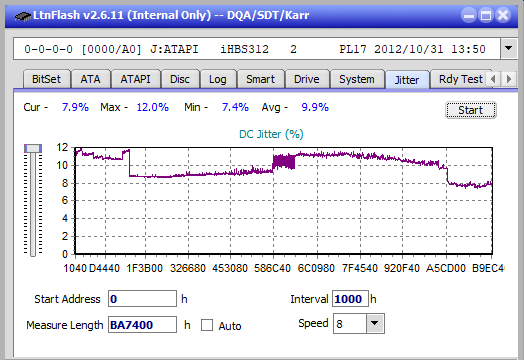The width and height of the screenshot is (524, 360).
Task: Click the Measure Length label
Action: [65, 325]
